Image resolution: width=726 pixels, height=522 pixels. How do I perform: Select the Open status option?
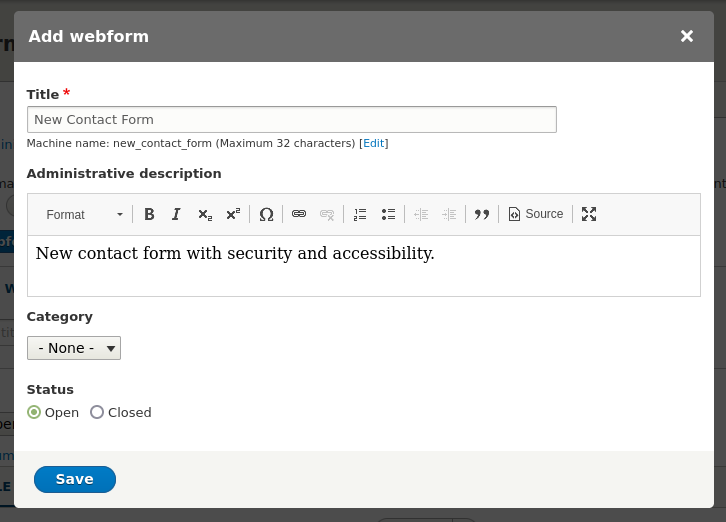point(34,412)
